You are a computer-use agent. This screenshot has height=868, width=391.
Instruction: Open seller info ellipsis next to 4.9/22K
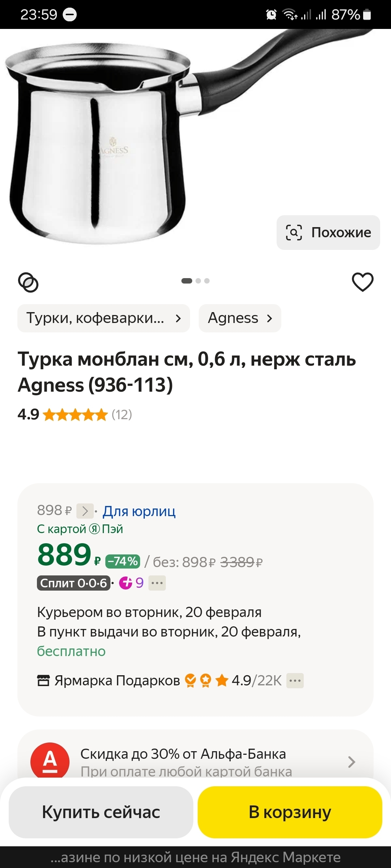295,681
